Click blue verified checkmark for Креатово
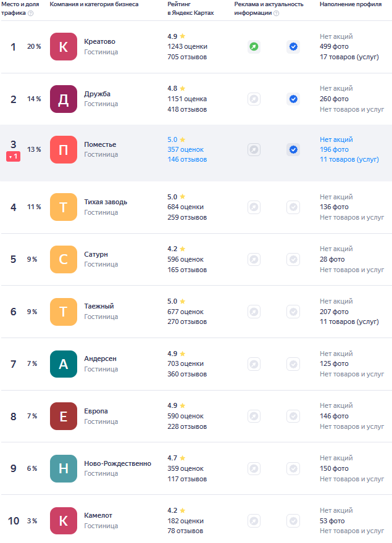Screen dimensions: 392x543 293,47
